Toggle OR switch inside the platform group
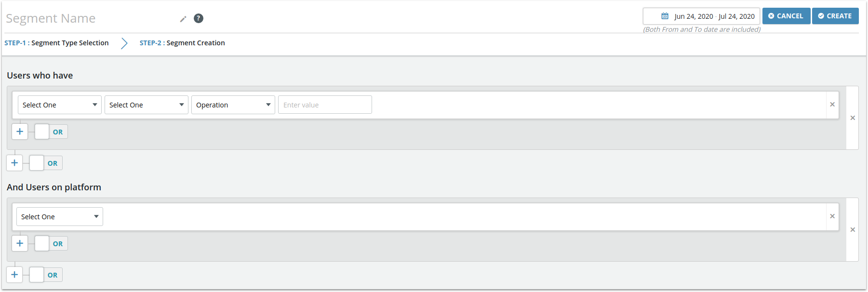Screen dimensions: 868x292 tap(51, 243)
